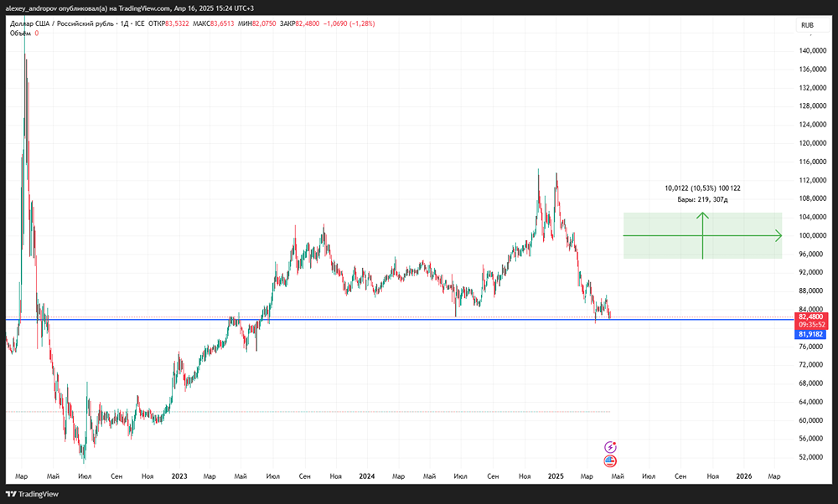
Task: Click the МАКС 83,6513 high value
Action: pyautogui.click(x=213, y=23)
